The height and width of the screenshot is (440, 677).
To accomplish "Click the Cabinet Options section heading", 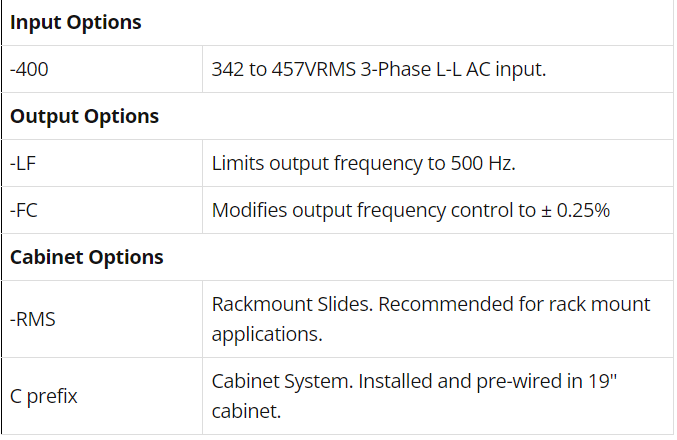I will [87, 257].
